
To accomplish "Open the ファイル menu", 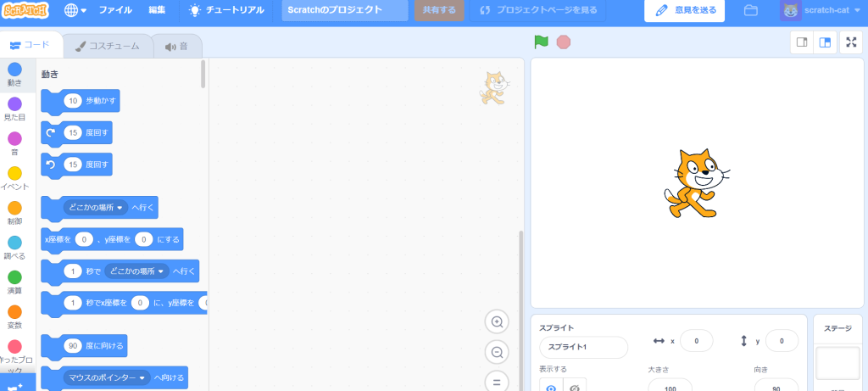I will point(115,10).
